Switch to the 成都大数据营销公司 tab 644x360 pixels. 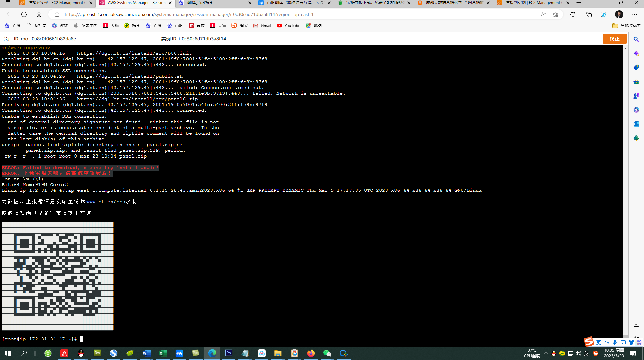(454, 3)
